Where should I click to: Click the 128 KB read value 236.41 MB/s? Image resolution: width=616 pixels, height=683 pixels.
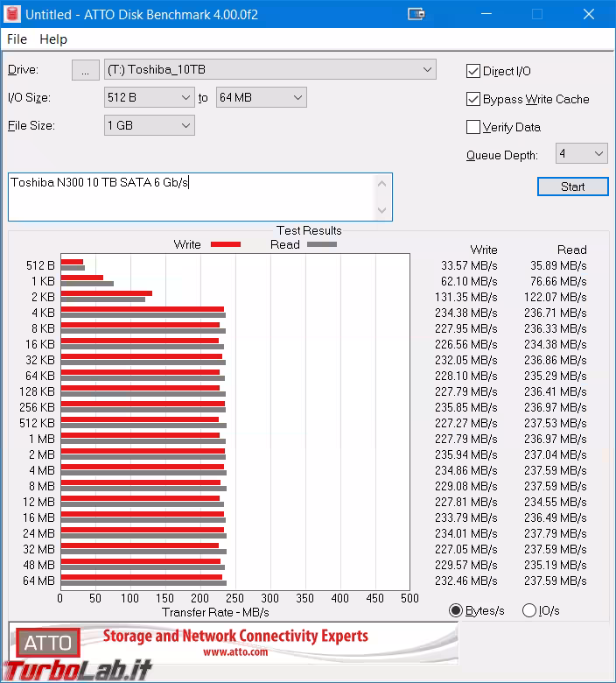(555, 391)
